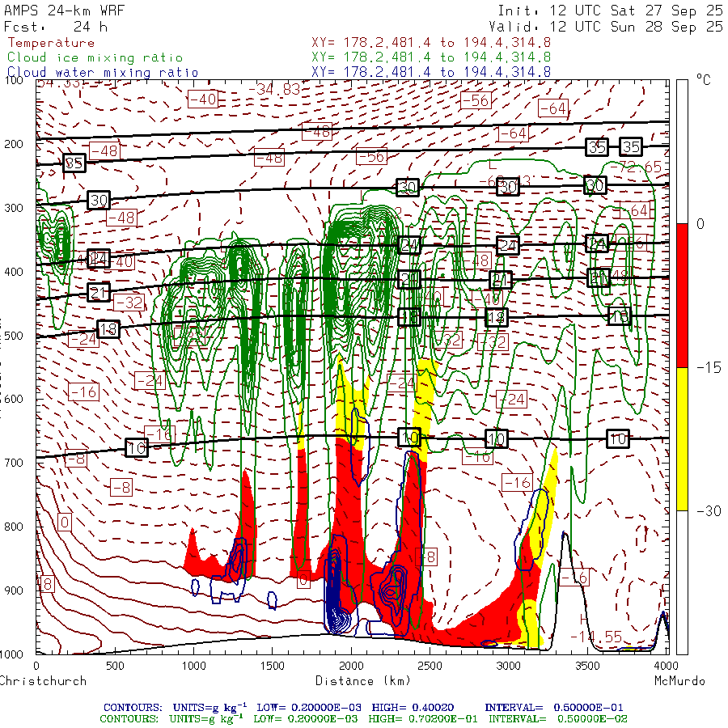Click the blue footer value "INTERVAL= 0.50000E-01"
The image size is (728, 728).
click(554, 708)
